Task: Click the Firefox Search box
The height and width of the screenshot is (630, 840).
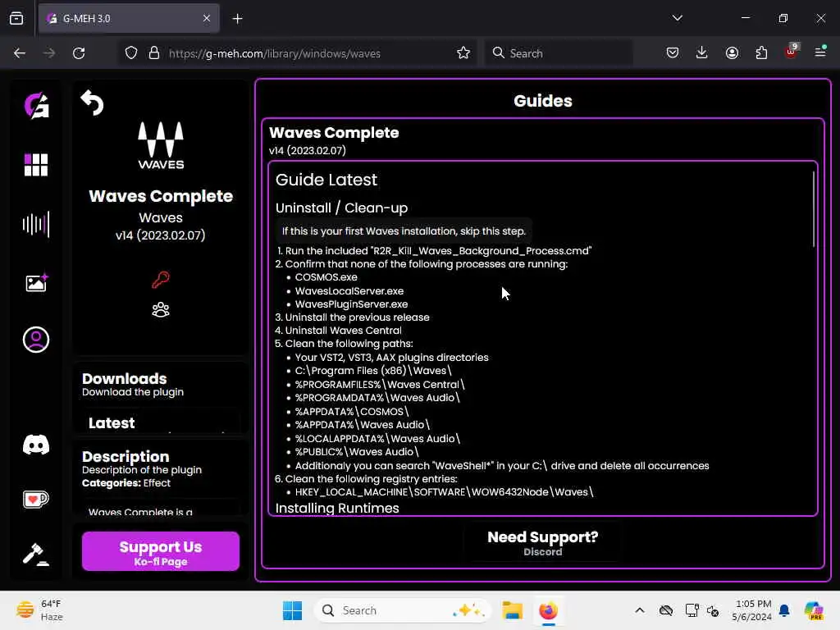Action: [559, 53]
